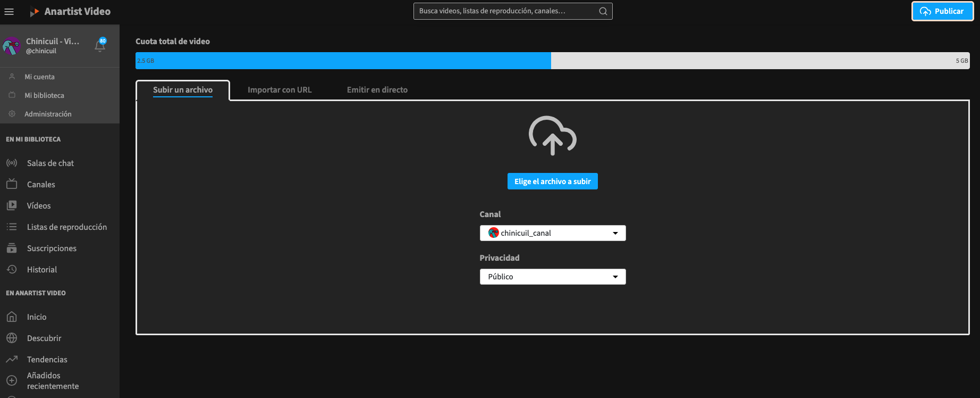Click the Publicar button
Screen dimensions: 980x398
click(942, 11)
